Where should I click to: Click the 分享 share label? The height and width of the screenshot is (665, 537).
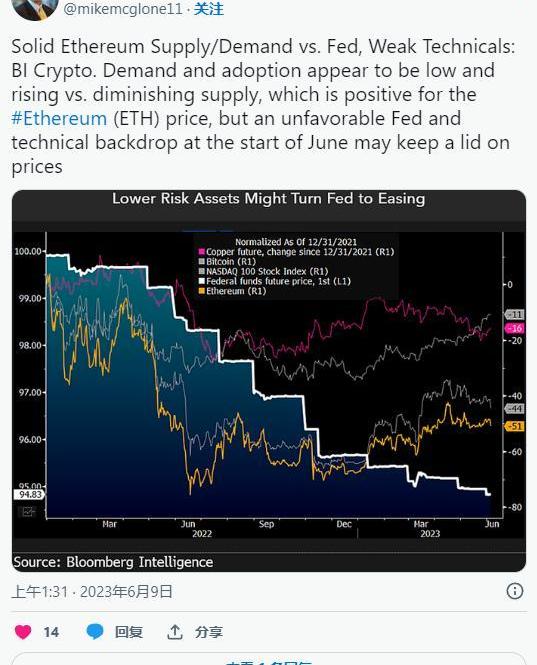coord(208,632)
